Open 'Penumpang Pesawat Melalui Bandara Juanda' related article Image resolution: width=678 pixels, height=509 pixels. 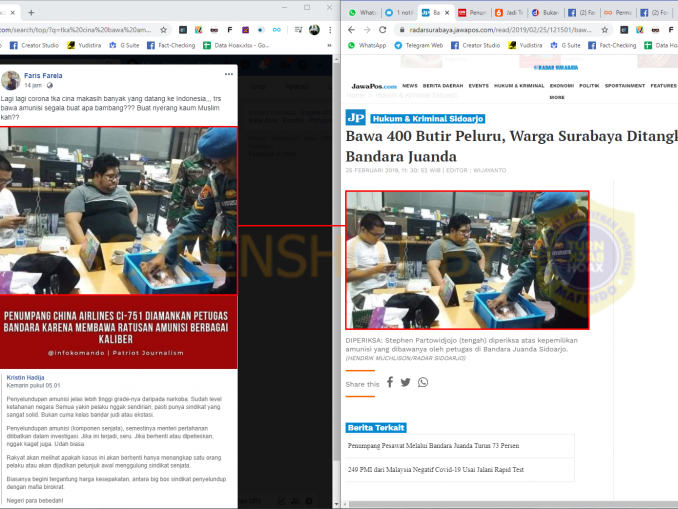click(433, 445)
